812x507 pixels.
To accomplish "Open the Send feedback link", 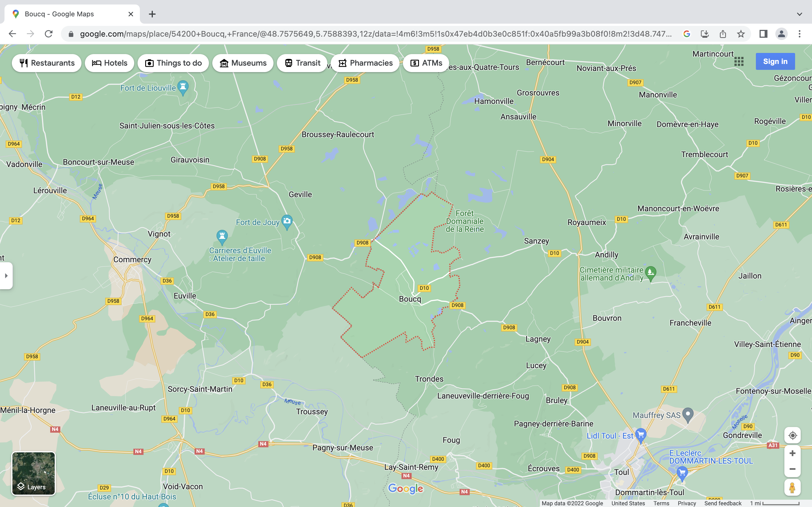I will click(x=723, y=503).
